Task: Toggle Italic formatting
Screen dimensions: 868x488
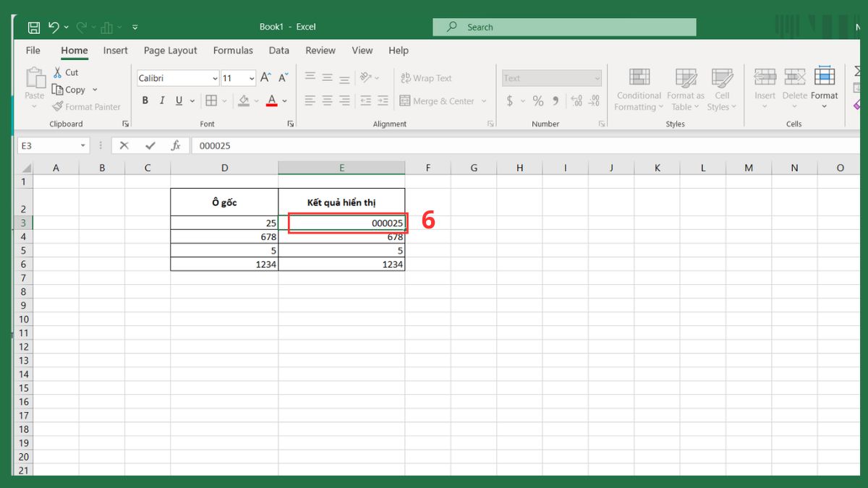Action: click(162, 101)
